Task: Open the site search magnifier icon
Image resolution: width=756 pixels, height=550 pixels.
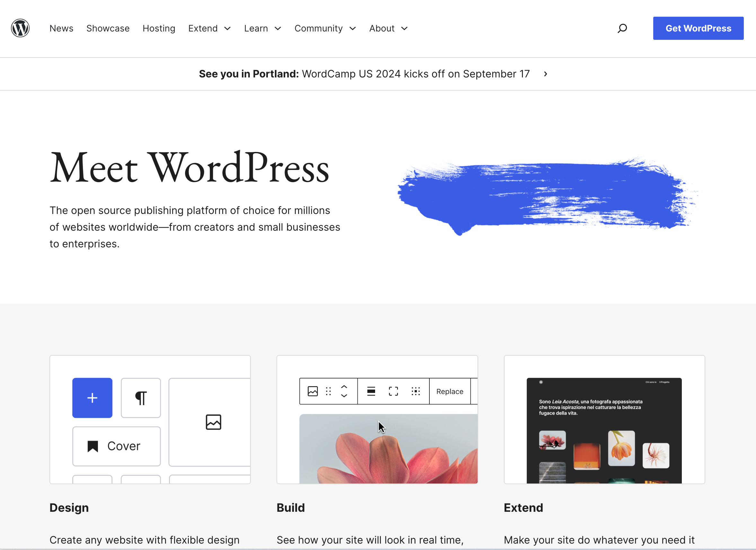Action: click(x=622, y=28)
